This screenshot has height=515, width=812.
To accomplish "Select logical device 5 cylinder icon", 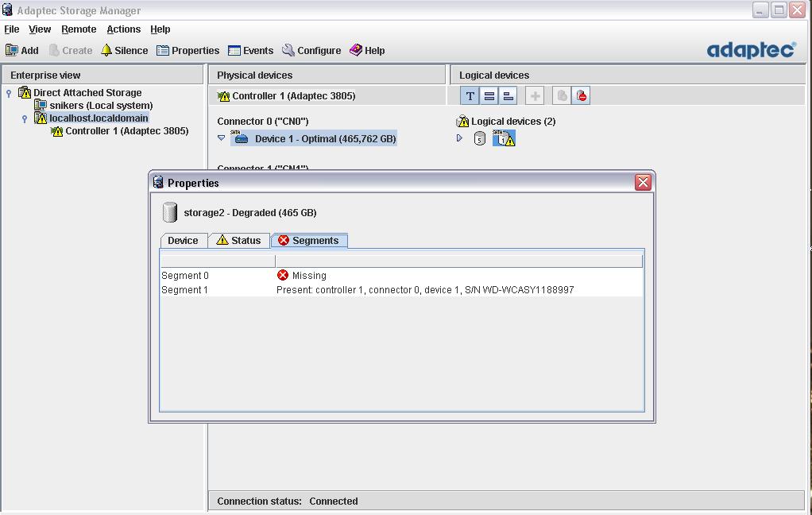I will (x=479, y=139).
